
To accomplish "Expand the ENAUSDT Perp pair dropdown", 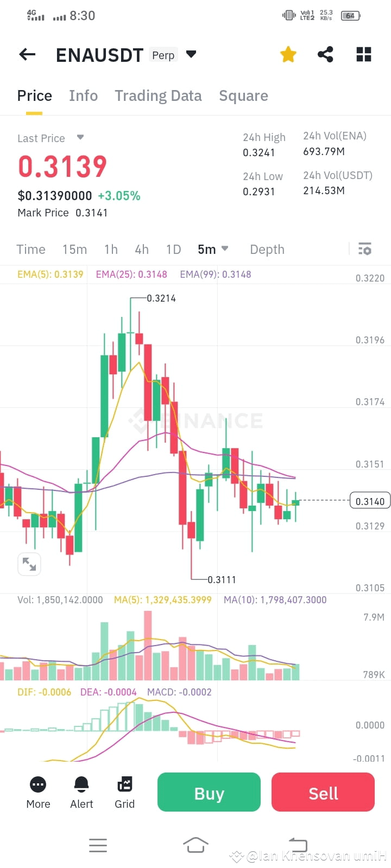I will coord(191,54).
